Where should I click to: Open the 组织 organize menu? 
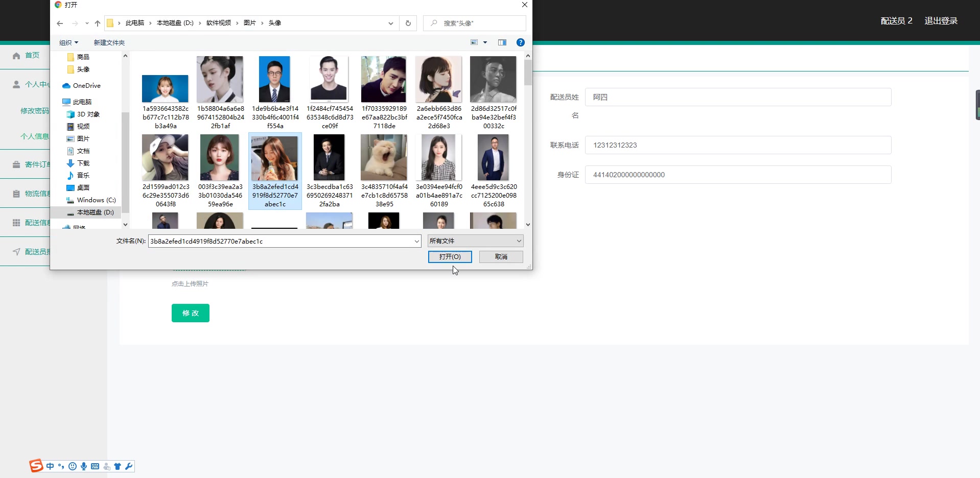coord(68,42)
